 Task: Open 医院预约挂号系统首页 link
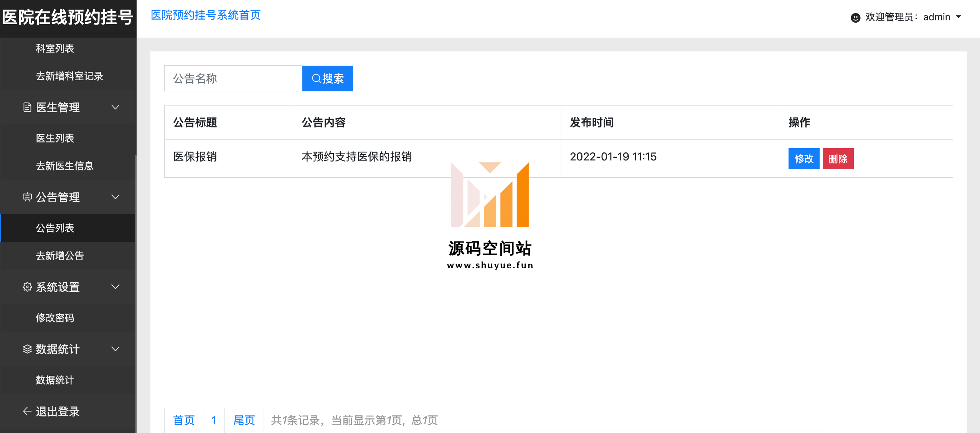(206, 15)
